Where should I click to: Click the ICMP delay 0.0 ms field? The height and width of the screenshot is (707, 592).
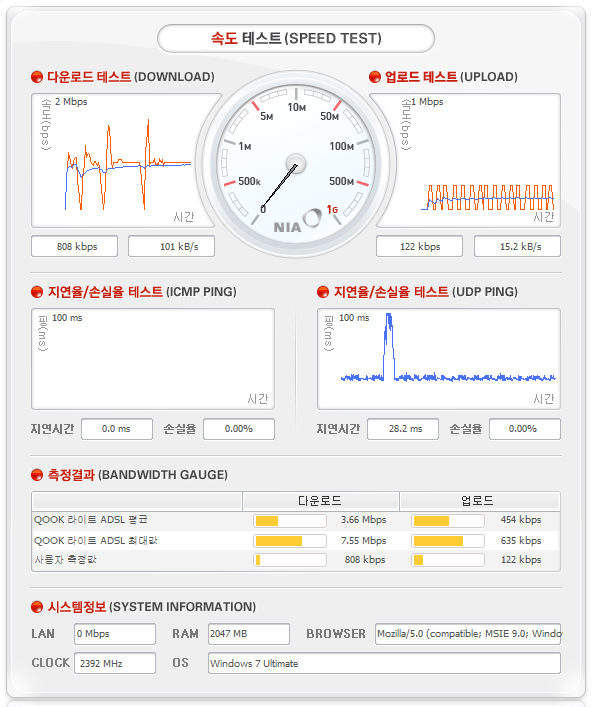click(117, 429)
